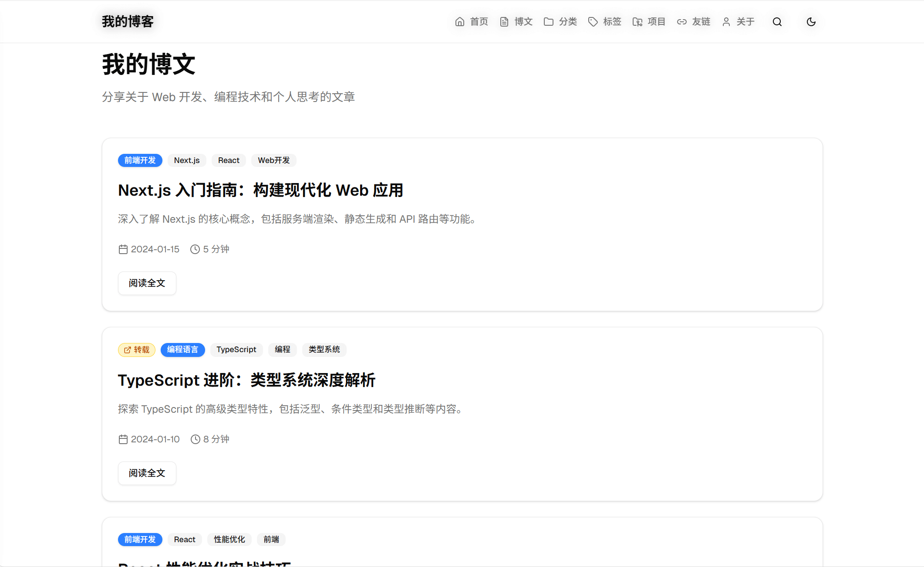
Task: Click 阅读全文 on the TypeScript article
Action: pyautogui.click(x=147, y=473)
